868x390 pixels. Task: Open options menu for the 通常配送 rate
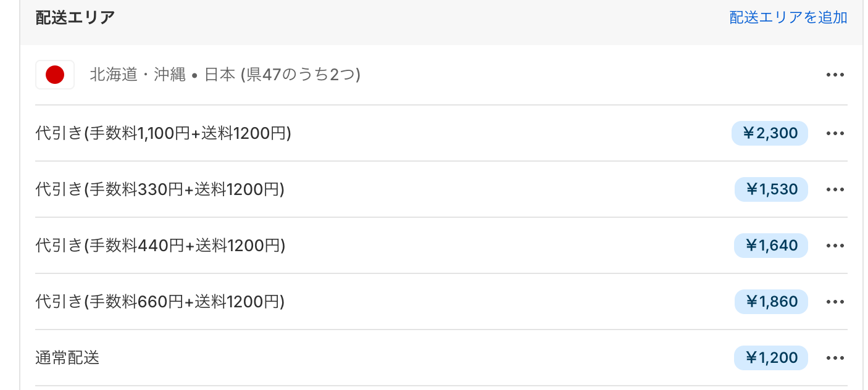tap(835, 358)
